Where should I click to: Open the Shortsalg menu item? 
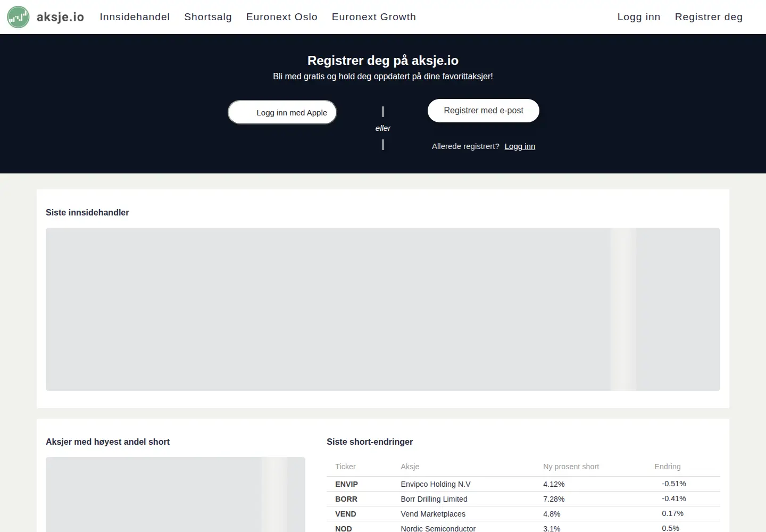(x=208, y=17)
